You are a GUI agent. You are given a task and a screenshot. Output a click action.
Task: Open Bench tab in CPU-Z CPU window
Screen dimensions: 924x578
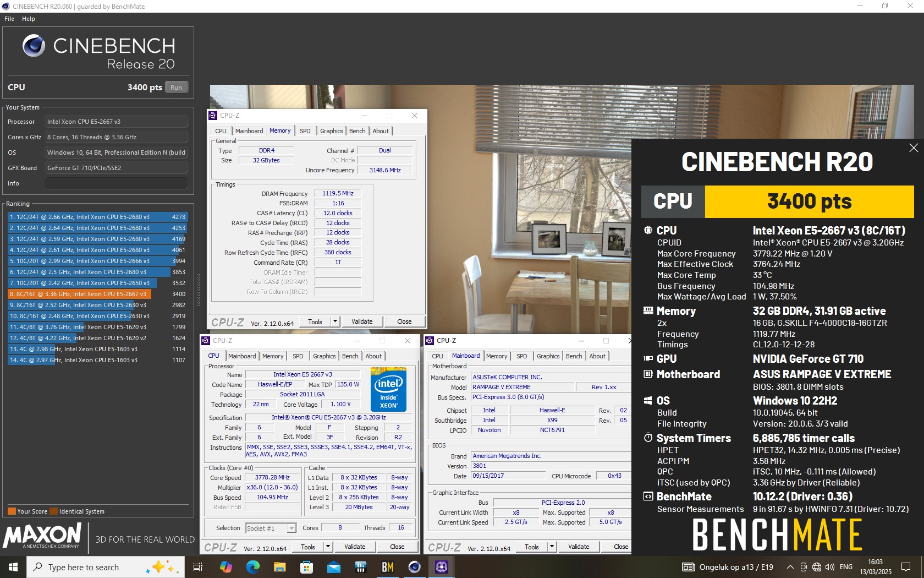click(350, 356)
